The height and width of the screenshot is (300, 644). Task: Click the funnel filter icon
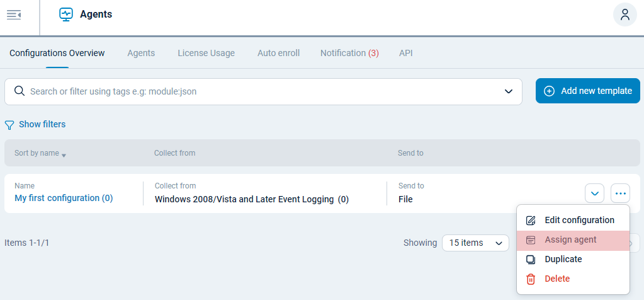click(x=9, y=125)
